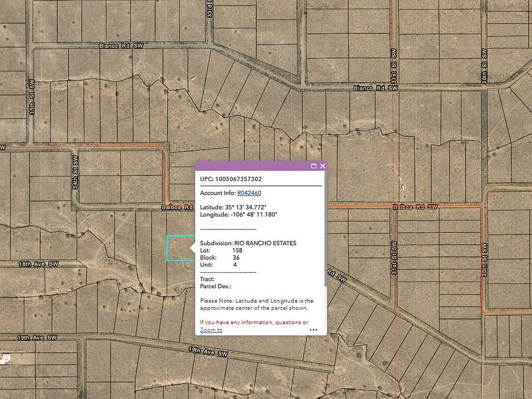The width and height of the screenshot is (532, 399).
Task: Click the 'Please Note: Latitude and Longitude' text
Action: (257, 304)
